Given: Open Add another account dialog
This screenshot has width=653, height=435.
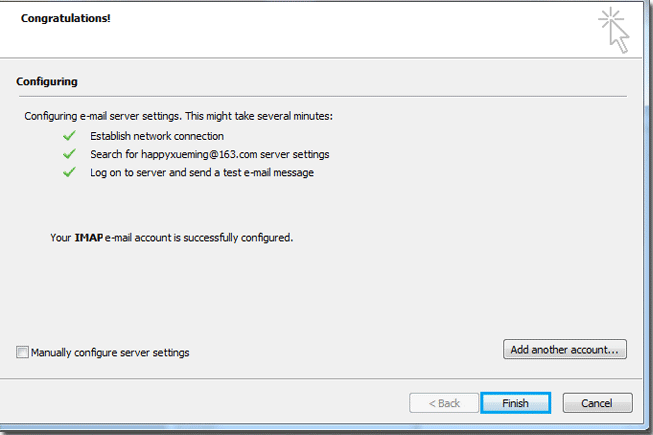Looking at the screenshot, I should (x=565, y=349).
